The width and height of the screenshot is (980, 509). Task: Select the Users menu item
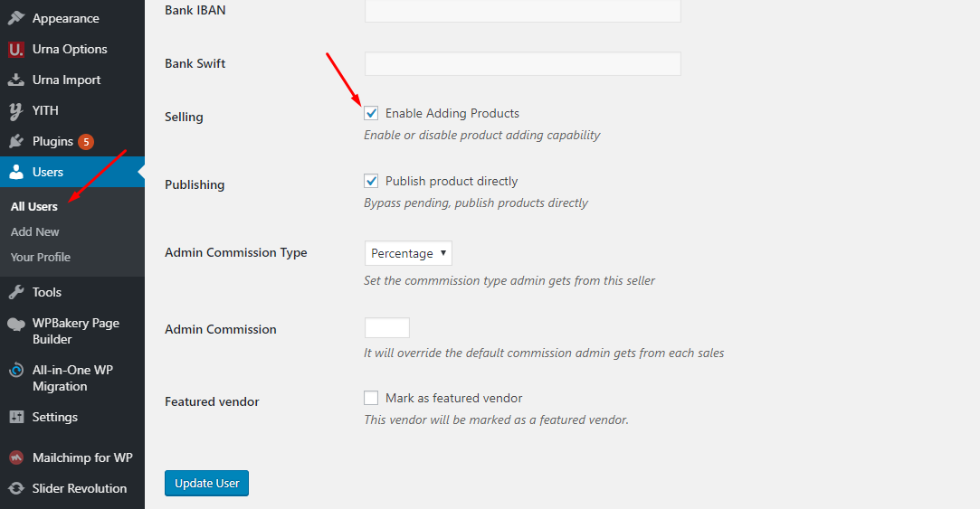pos(71,172)
